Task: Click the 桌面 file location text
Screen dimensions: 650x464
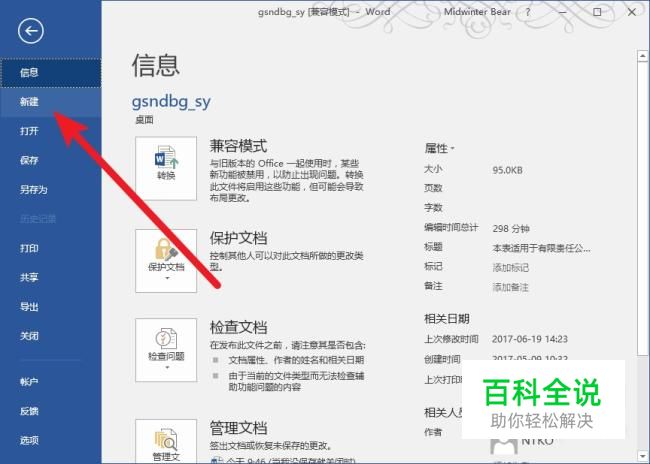Action: (144, 120)
